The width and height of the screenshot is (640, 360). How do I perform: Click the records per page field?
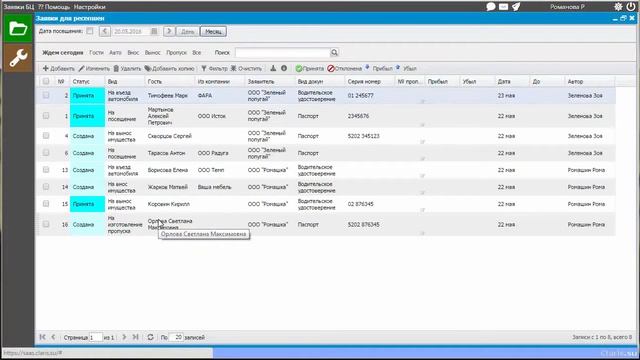tap(176, 337)
